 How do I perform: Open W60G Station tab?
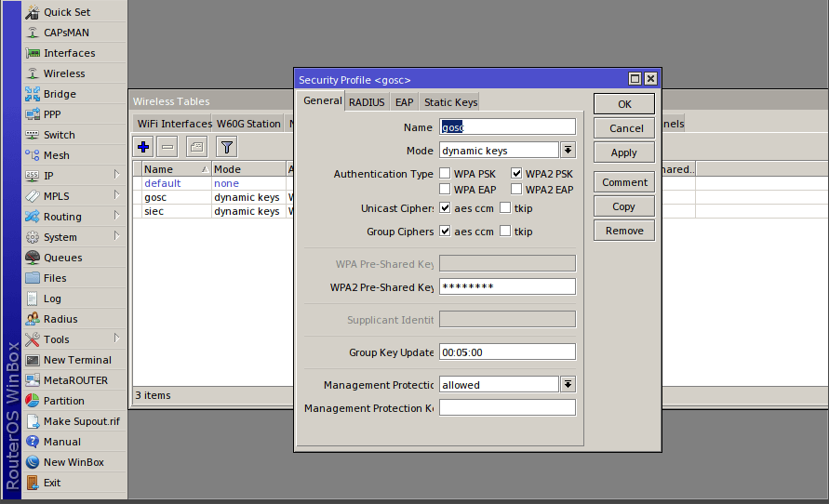tap(248, 124)
